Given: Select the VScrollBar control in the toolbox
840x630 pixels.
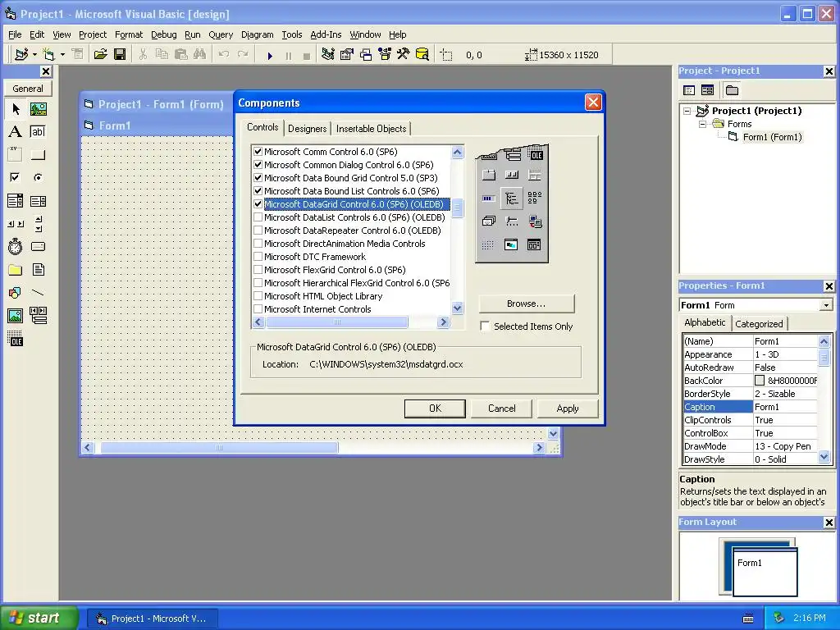Looking at the screenshot, I should (38, 224).
